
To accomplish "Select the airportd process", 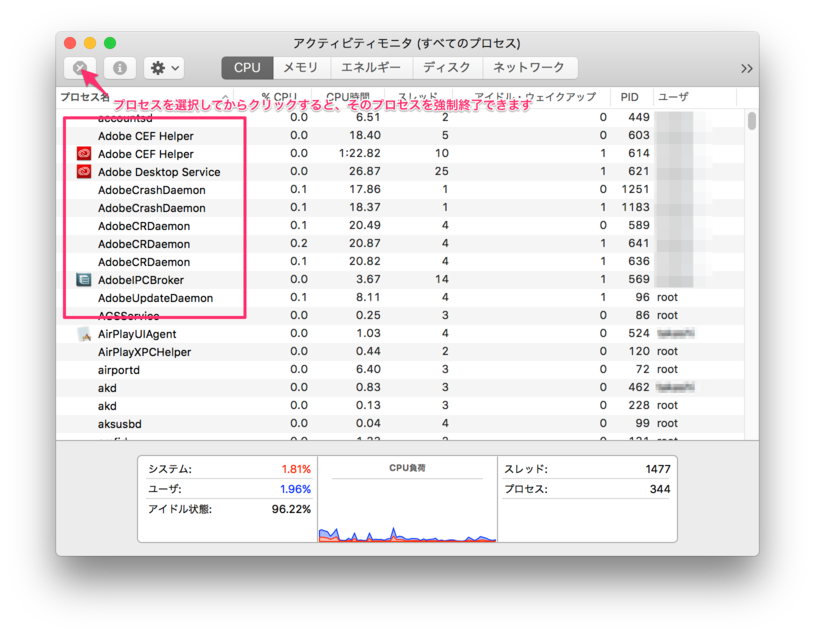I will 400,370.
